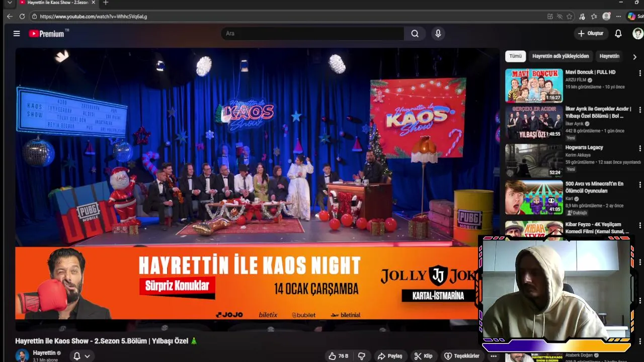Focus the Ara search field
The height and width of the screenshot is (362, 644).
coord(312,34)
